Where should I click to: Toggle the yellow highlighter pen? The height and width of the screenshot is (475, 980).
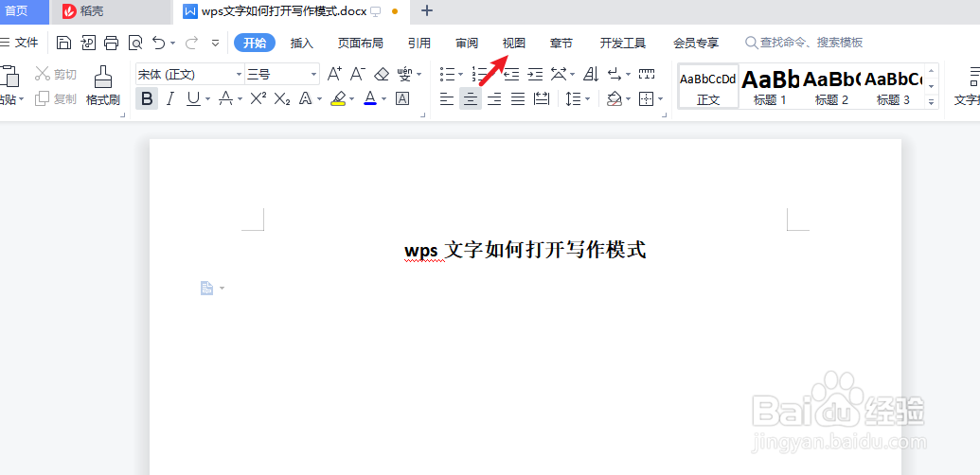[338, 98]
